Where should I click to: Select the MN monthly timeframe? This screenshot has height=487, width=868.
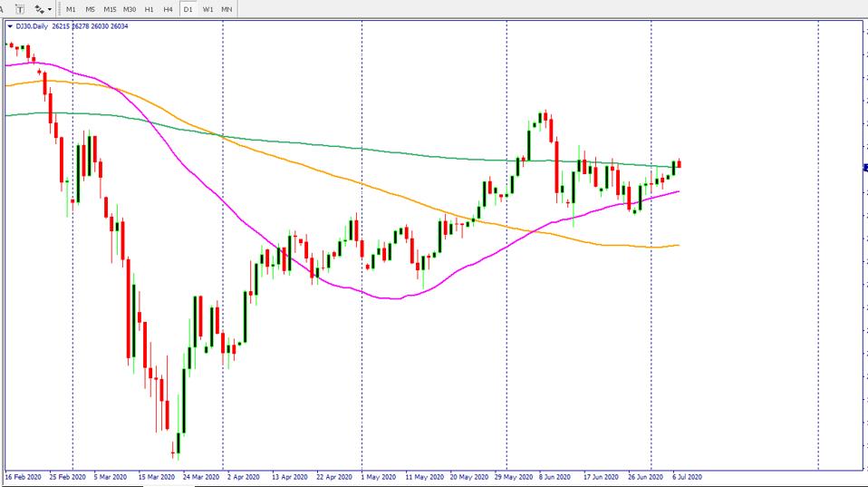(x=227, y=8)
